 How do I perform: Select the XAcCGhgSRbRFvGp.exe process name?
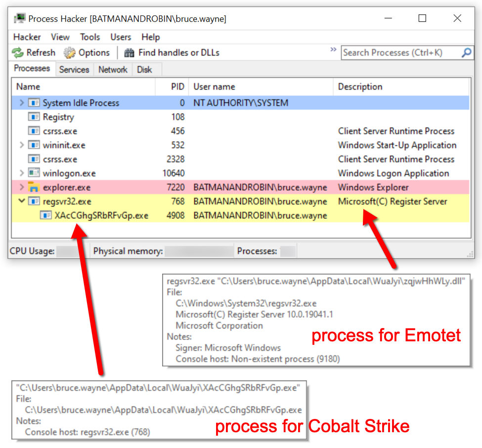coord(101,215)
